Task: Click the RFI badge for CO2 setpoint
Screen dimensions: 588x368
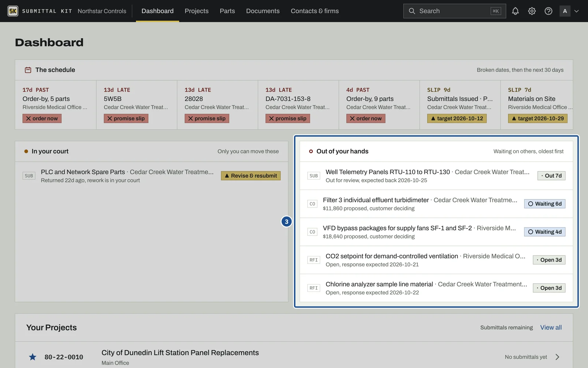Action: point(313,260)
